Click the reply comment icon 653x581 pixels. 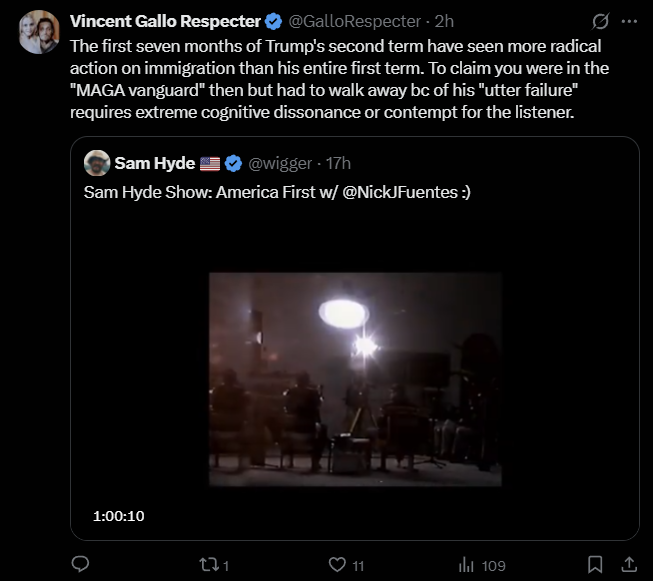click(x=81, y=565)
